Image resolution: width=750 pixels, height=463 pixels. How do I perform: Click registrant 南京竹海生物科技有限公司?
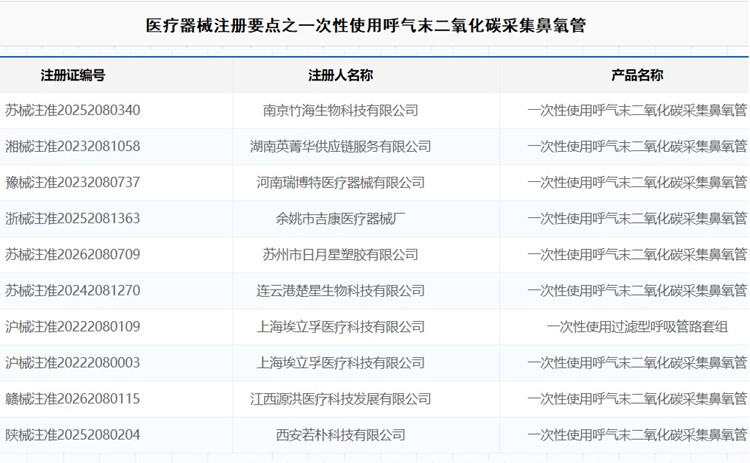[340, 110]
